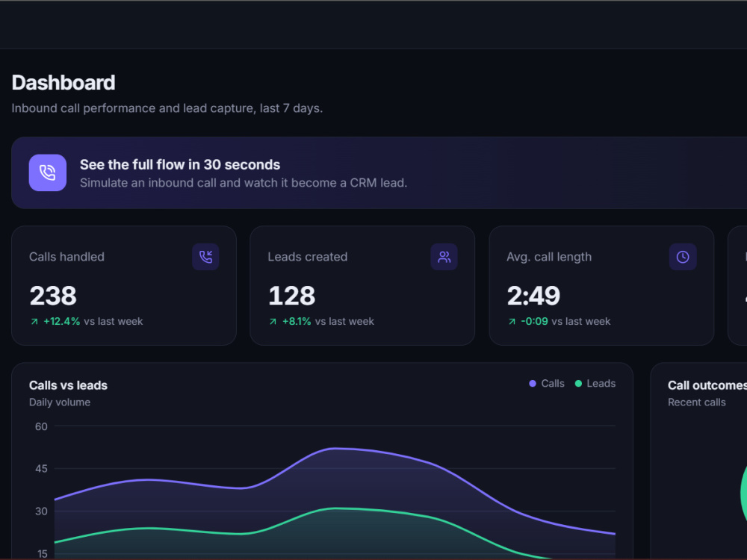Click the green Leads line peak on chart
This screenshot has width=747, height=560.
(335, 508)
